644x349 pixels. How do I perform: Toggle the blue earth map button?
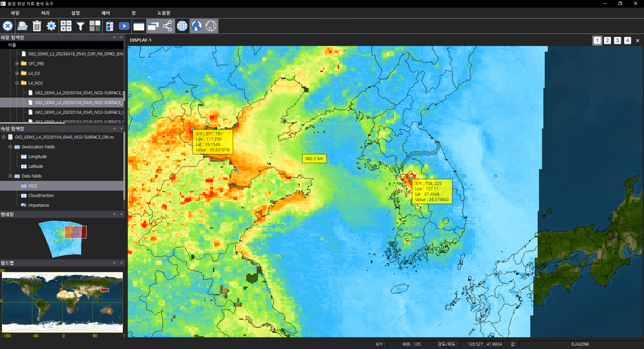(197, 26)
